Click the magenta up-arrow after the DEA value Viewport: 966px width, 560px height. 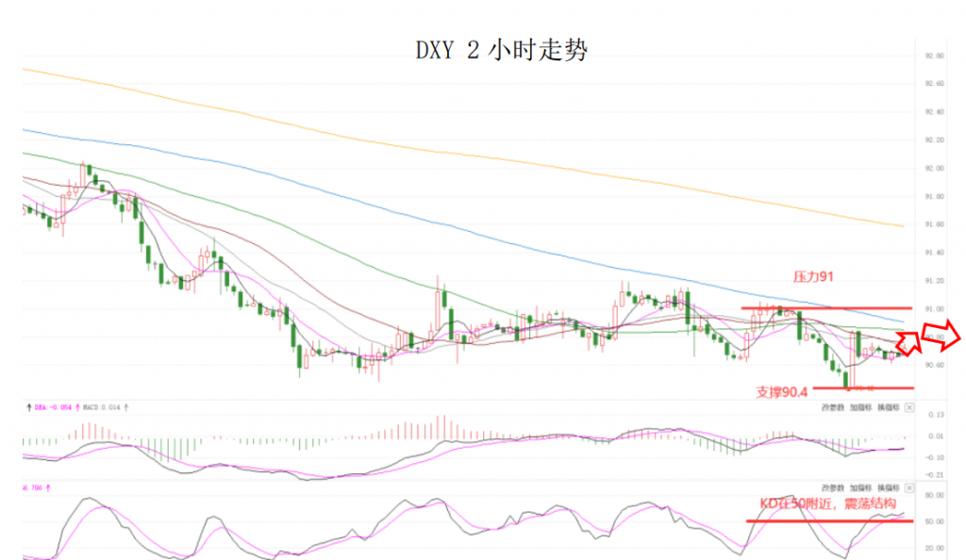pyautogui.click(x=77, y=407)
